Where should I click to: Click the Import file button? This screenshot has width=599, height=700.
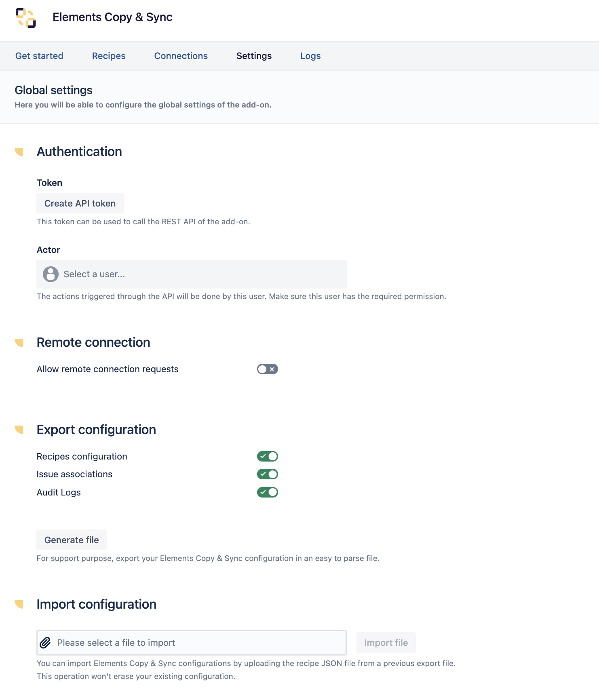(386, 643)
